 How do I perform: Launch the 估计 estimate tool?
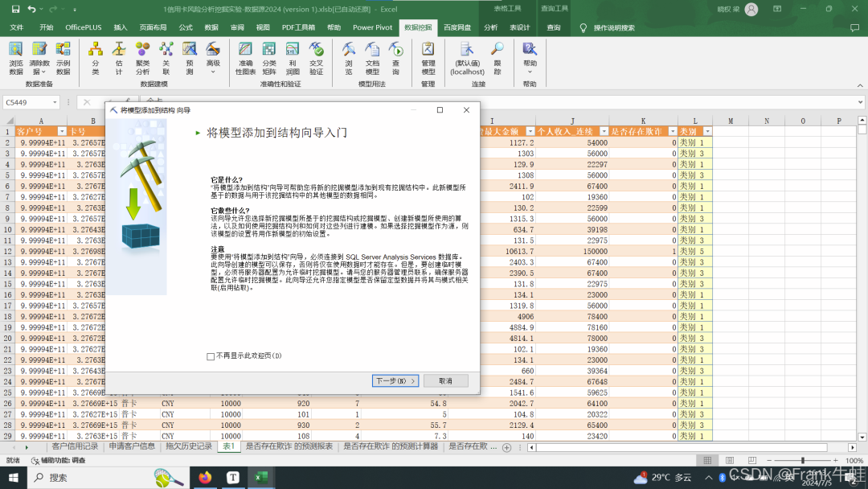[x=119, y=58]
